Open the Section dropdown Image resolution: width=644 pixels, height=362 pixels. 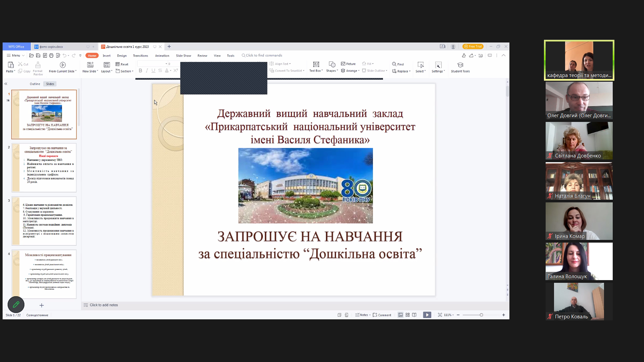click(x=124, y=71)
